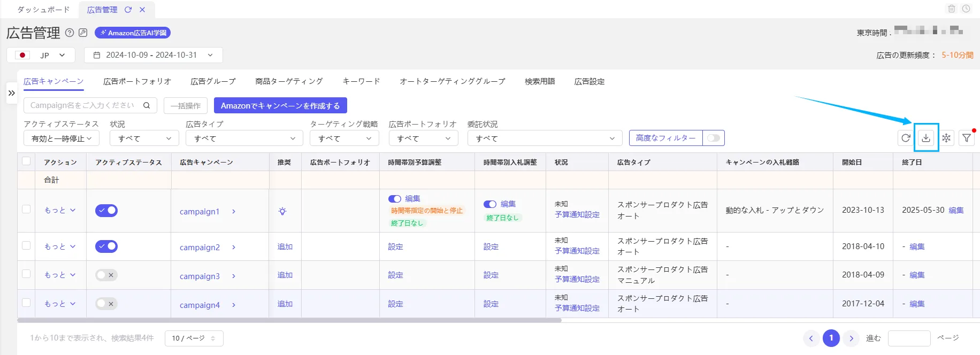Click the clock history icon at top right

(x=966, y=9)
